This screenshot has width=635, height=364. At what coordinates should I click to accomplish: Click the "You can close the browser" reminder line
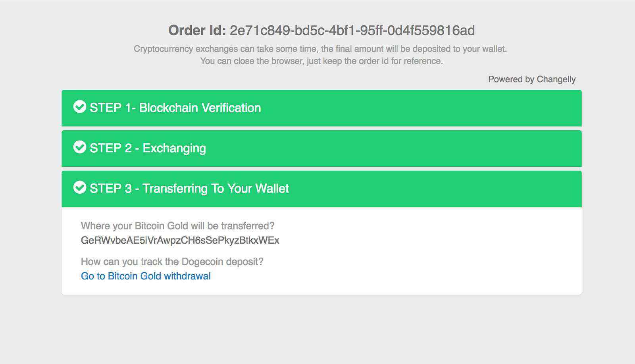[321, 61]
